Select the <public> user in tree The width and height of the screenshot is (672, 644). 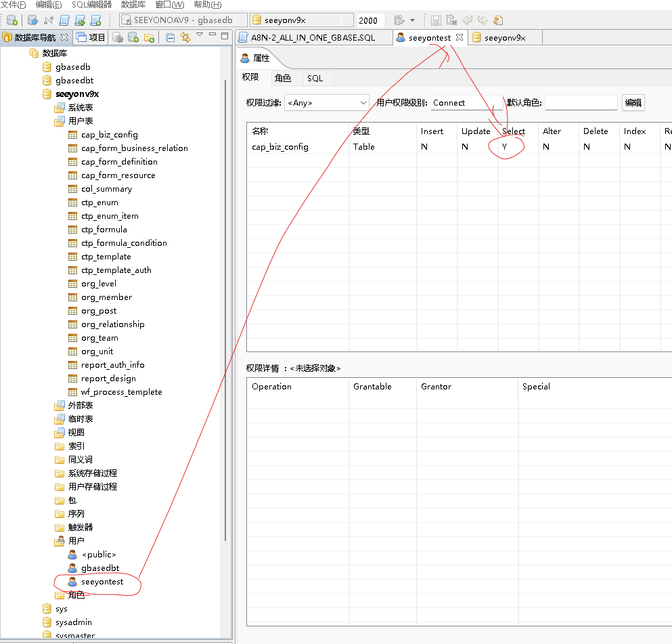pos(99,555)
